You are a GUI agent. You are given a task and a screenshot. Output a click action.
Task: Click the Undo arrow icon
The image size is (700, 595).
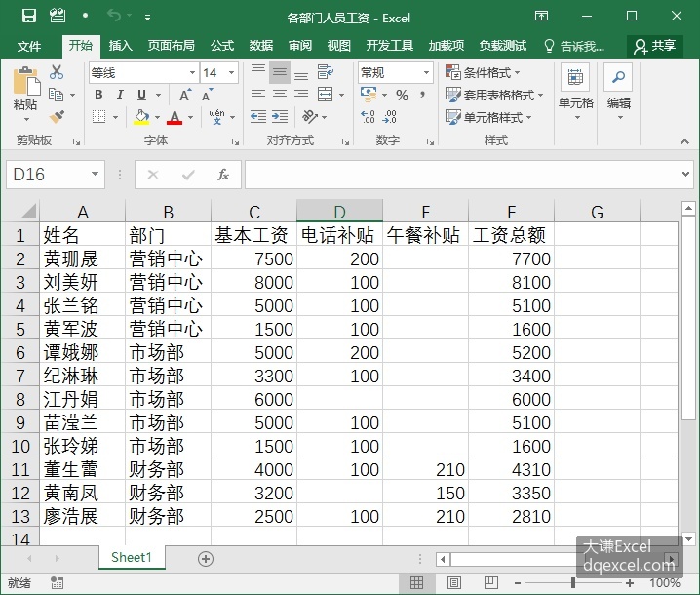[x=113, y=16]
